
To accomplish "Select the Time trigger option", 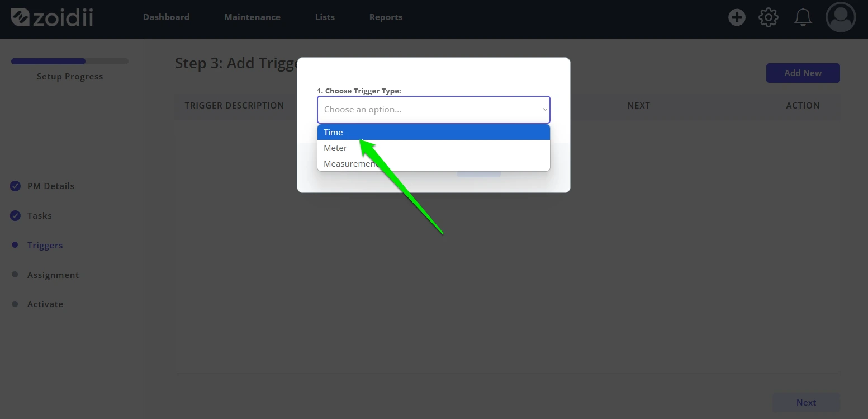I will point(434,133).
